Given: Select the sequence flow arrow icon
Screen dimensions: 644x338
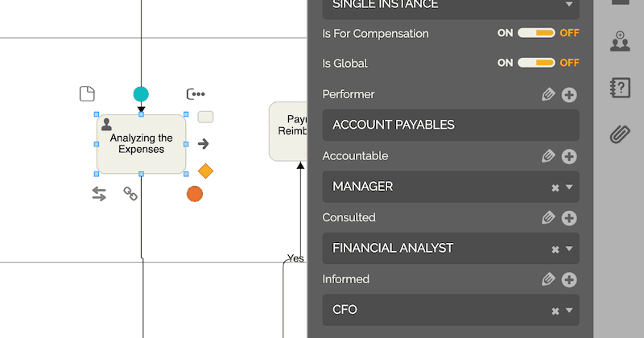Looking at the screenshot, I should (204, 143).
